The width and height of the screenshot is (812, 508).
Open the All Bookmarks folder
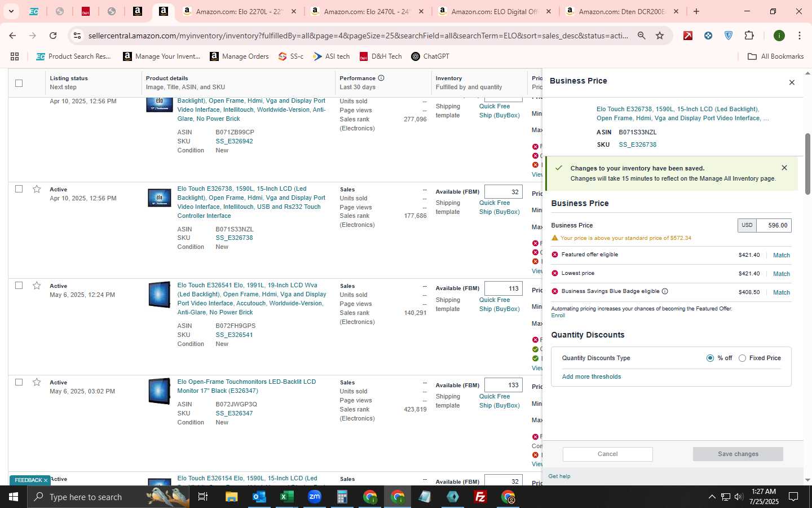775,56
